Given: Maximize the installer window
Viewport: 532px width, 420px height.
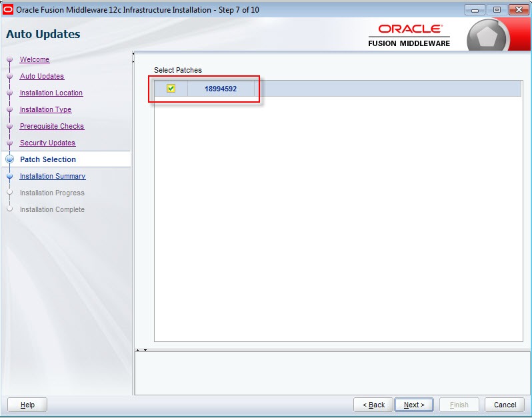Looking at the screenshot, I should click(x=497, y=10).
